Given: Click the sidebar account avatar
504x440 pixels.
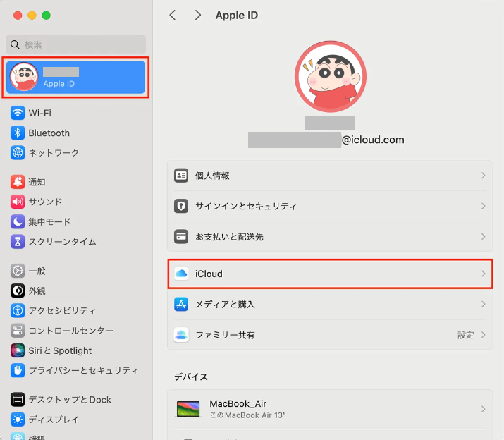Looking at the screenshot, I should (24, 77).
